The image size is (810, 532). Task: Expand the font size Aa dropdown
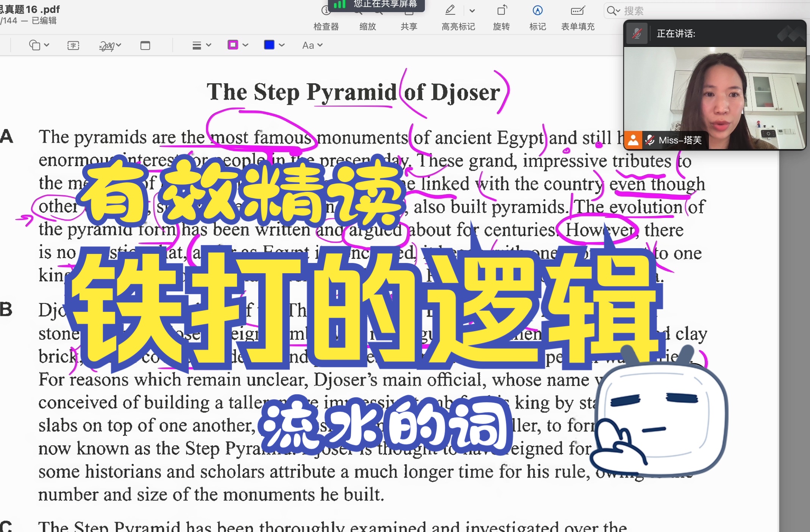point(312,45)
